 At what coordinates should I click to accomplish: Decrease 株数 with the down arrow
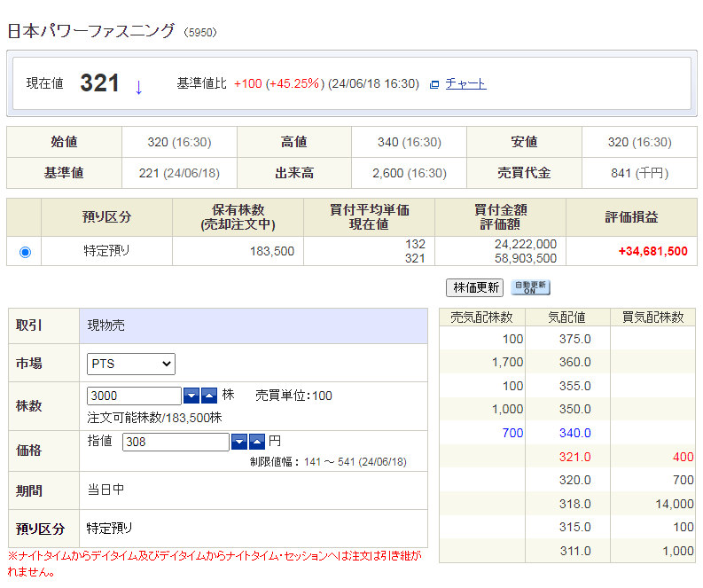pos(191,396)
